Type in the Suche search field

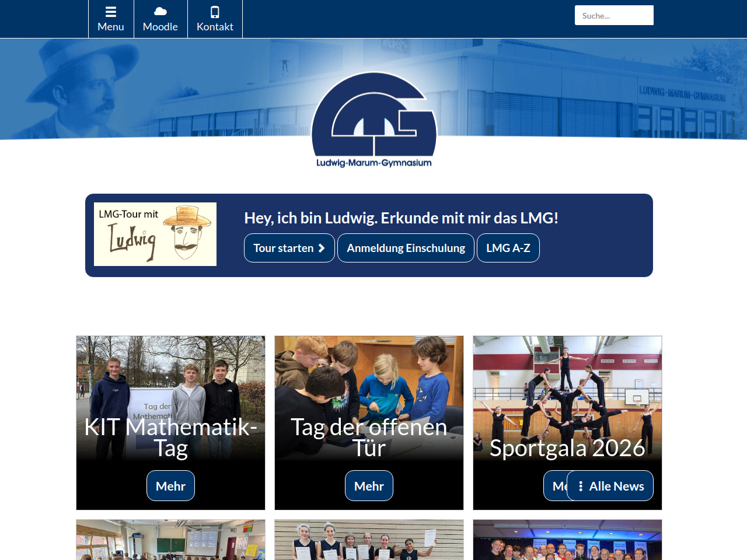(614, 16)
